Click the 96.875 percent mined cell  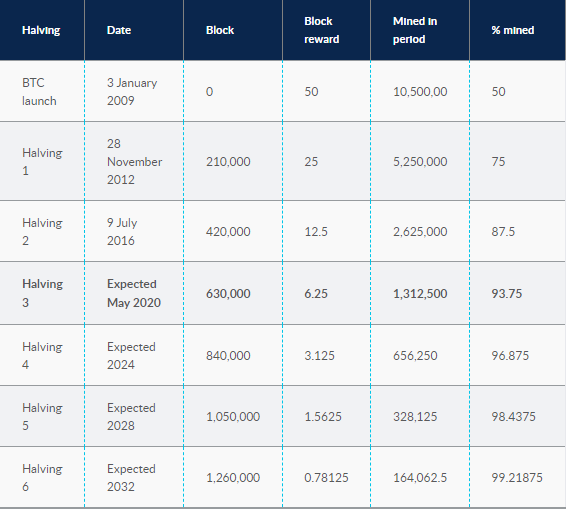point(510,356)
